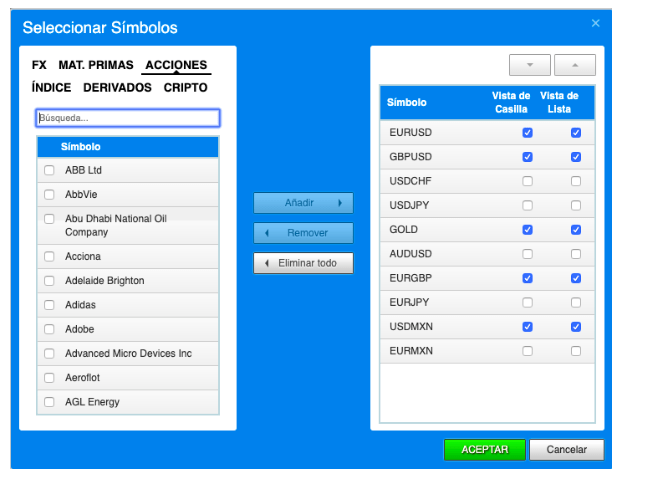The height and width of the screenshot is (492, 645).
Task: Click Añadir to add selected symbols
Action: pos(303,203)
